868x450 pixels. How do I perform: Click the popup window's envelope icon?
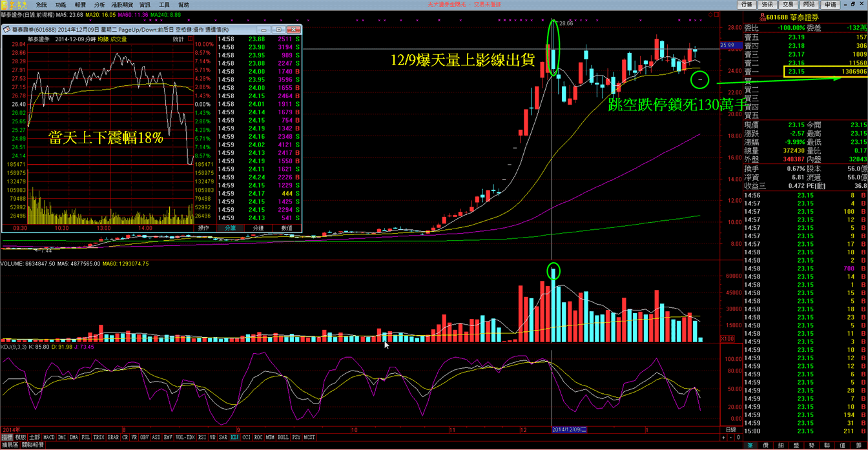click(6, 30)
